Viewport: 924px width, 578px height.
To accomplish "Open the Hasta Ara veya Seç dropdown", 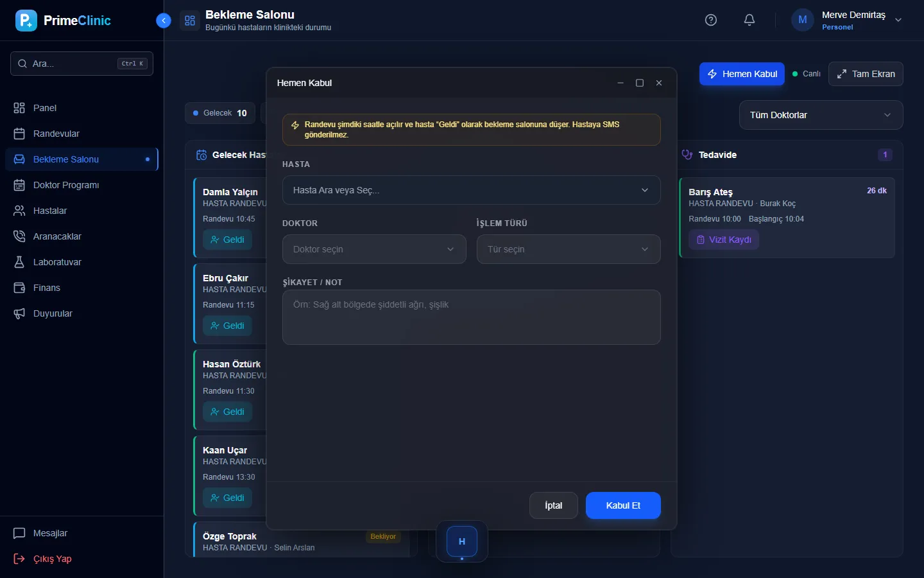I will (471, 190).
